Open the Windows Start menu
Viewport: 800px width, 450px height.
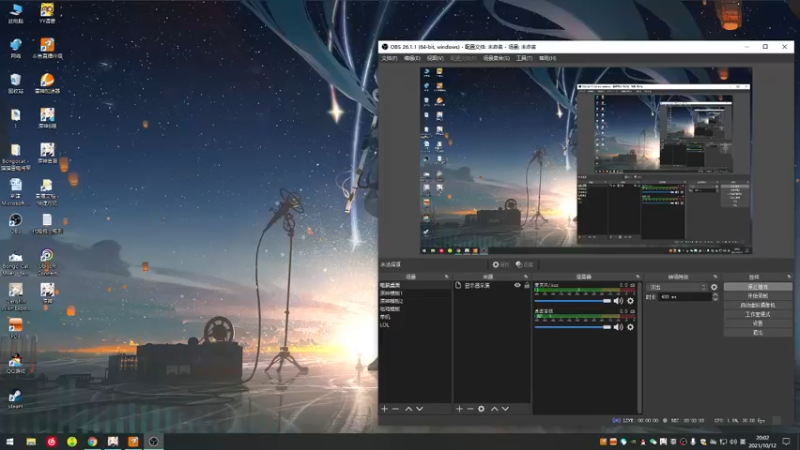10,441
